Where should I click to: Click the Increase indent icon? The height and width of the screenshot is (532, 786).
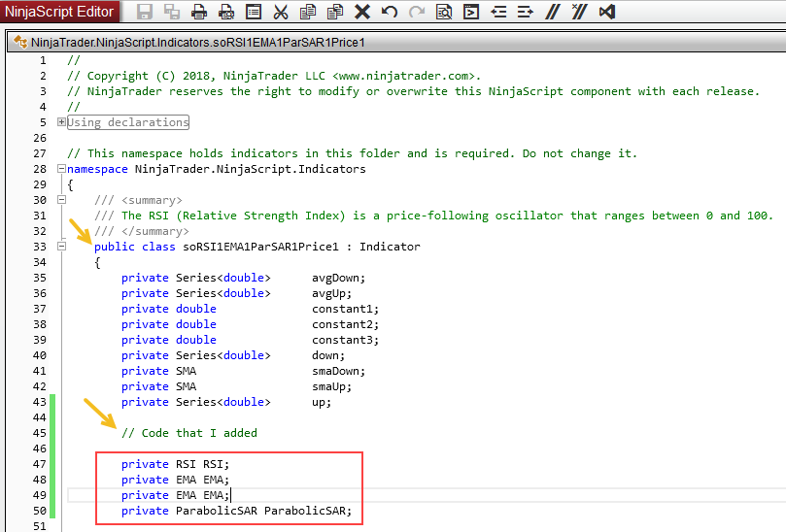tap(525, 12)
